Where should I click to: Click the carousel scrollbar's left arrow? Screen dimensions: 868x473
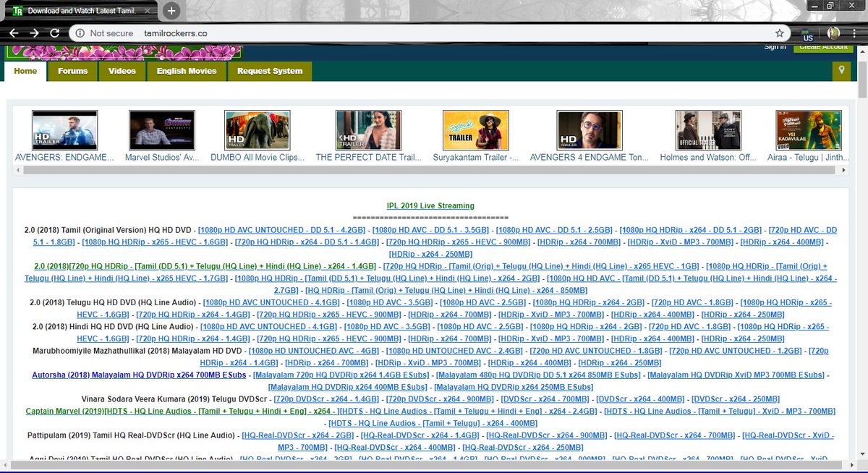tap(17, 170)
